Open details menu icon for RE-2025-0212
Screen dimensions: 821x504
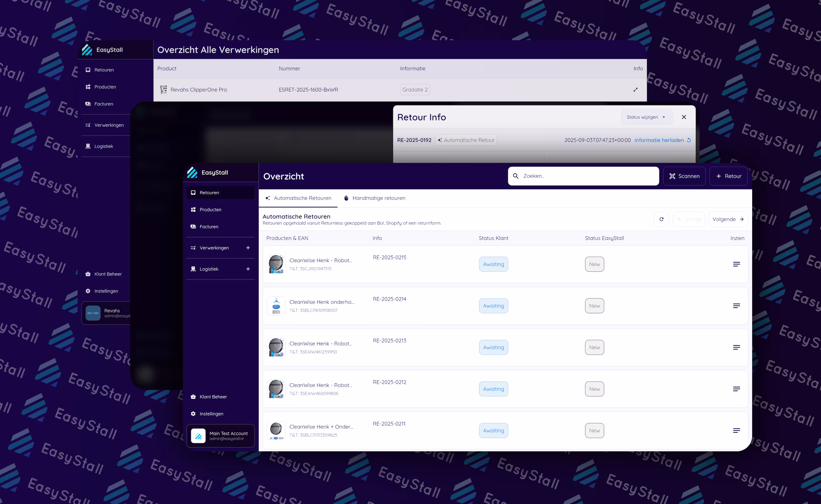coord(736,389)
